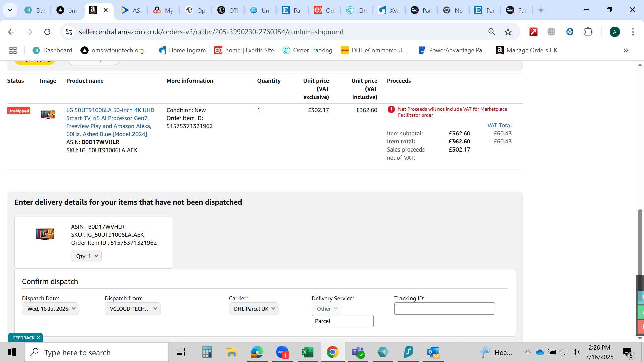Close the FEEDBACK tab
Screen dimensions: 644x362
coord(38,338)
